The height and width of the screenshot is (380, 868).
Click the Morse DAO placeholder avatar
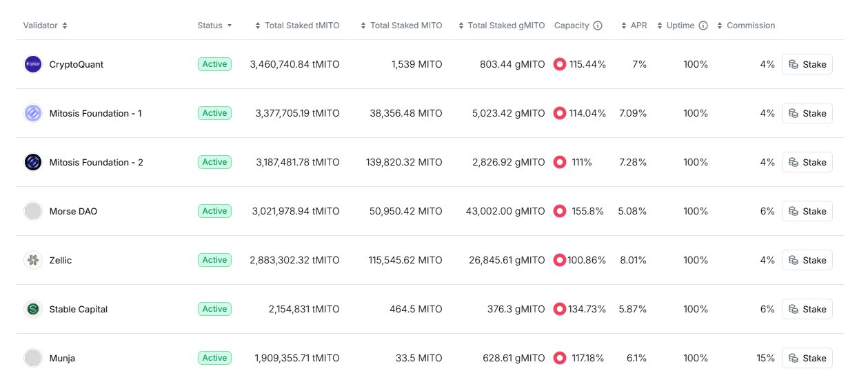tap(33, 211)
